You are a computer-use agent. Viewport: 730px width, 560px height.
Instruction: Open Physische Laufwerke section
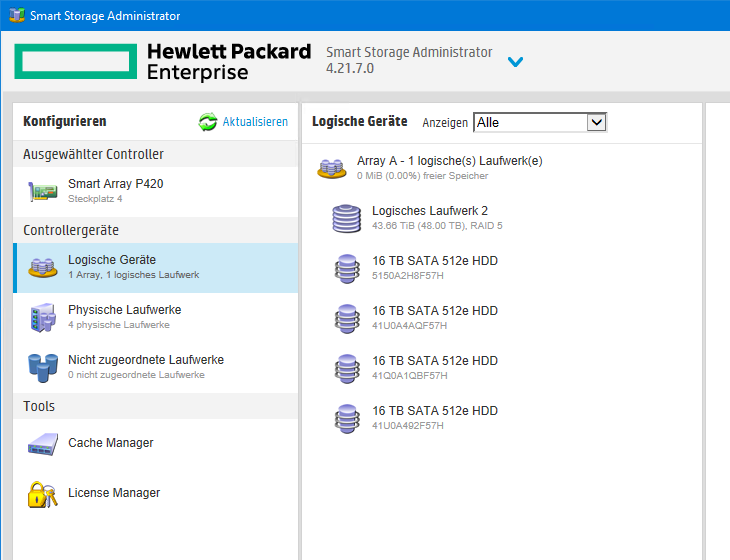point(155,317)
